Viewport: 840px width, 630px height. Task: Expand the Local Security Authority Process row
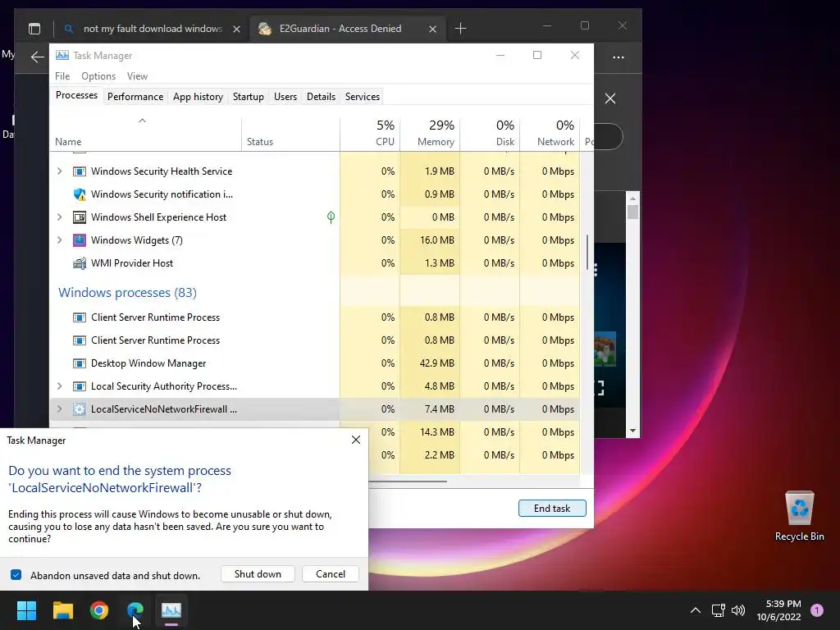pyautogui.click(x=59, y=386)
